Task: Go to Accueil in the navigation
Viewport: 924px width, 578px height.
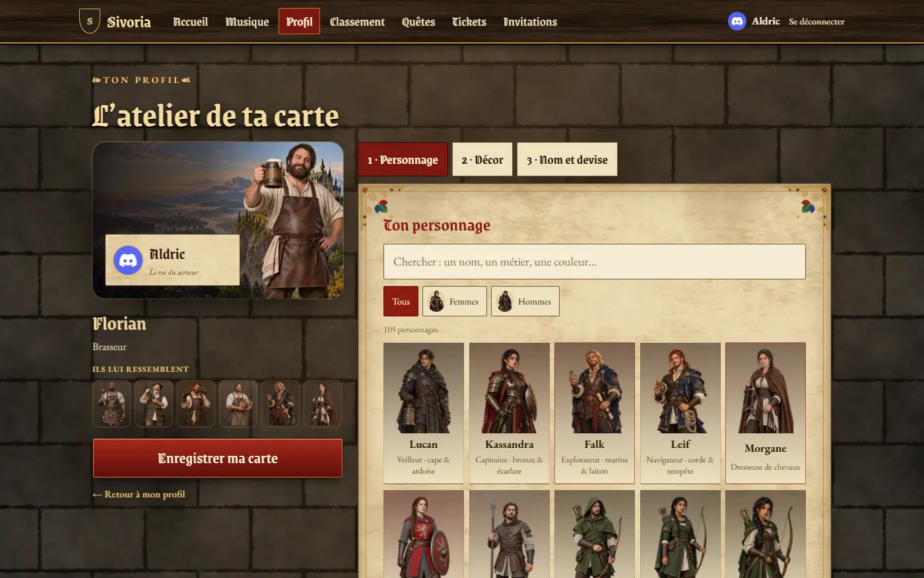Action: point(191,22)
